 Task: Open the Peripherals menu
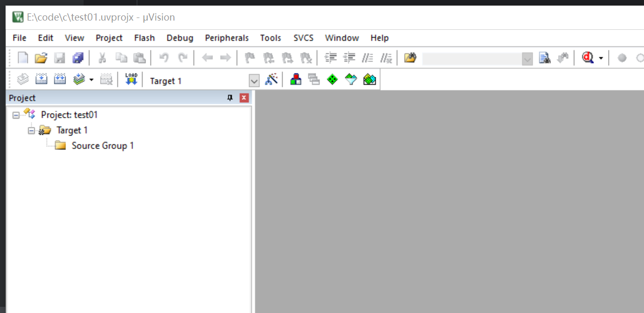click(x=226, y=38)
